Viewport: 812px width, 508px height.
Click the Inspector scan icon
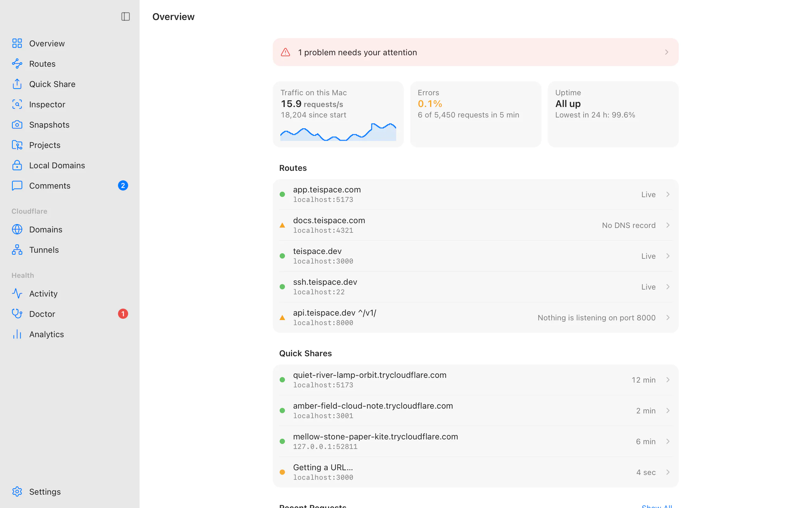(x=17, y=104)
